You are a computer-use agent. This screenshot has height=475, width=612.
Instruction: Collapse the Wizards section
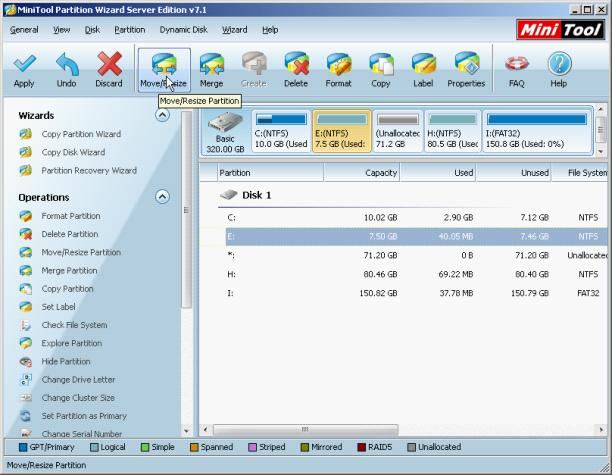point(162,115)
